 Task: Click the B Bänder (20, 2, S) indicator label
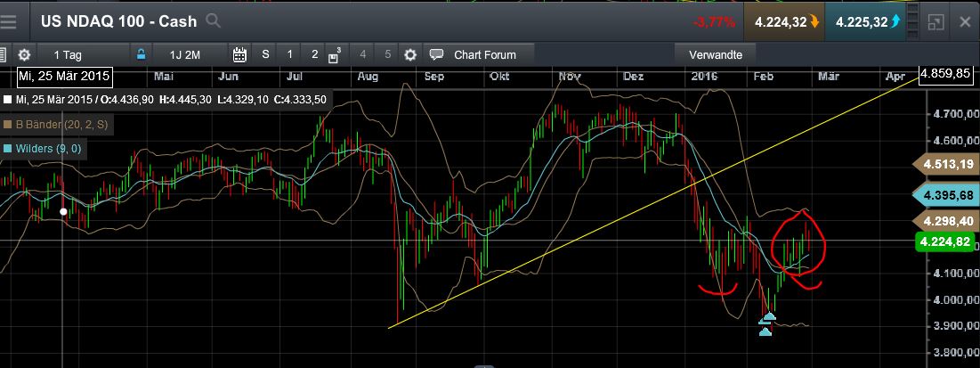(61, 125)
